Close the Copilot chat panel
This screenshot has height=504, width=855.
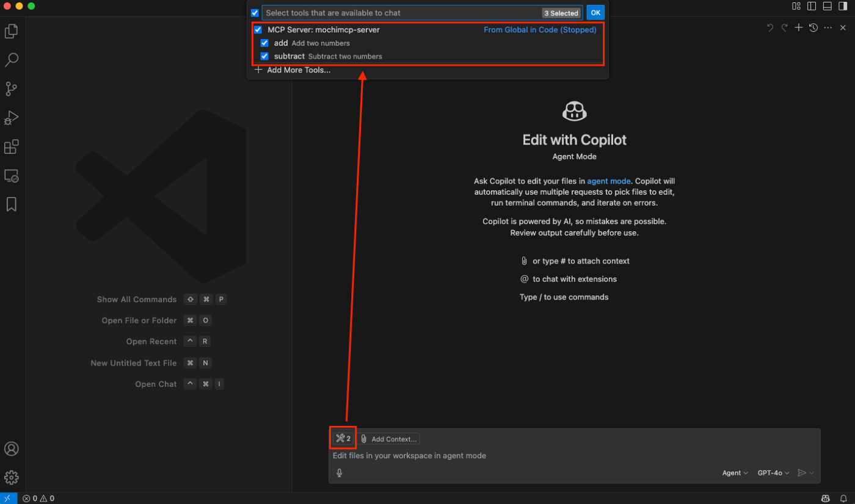(843, 27)
